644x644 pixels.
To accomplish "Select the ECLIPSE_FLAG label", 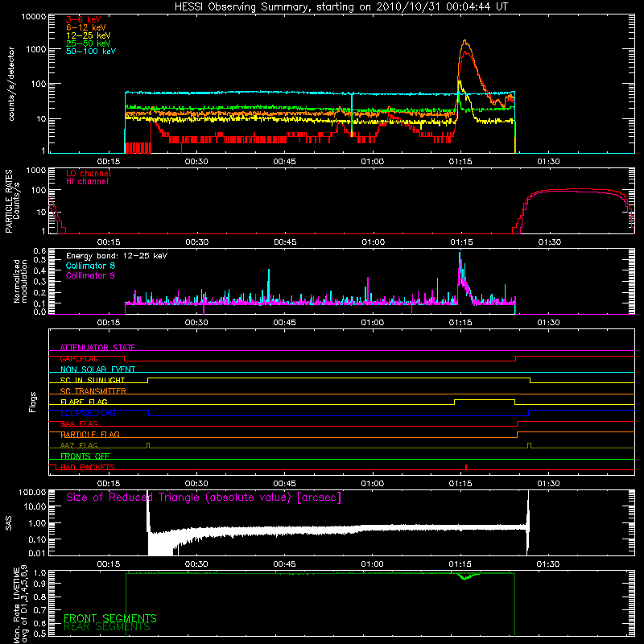I will pyautogui.click(x=88, y=413).
